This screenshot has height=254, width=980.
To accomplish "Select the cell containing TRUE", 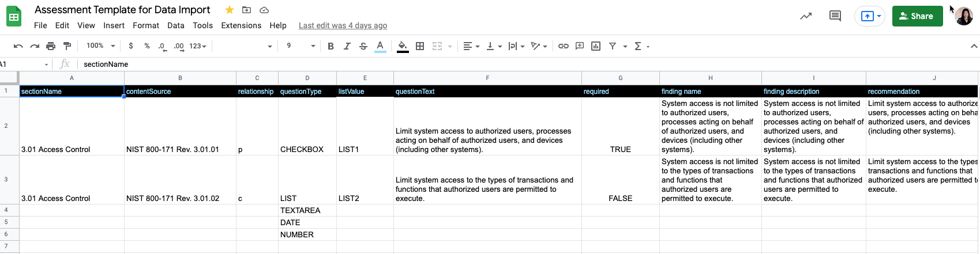I will point(621,126).
